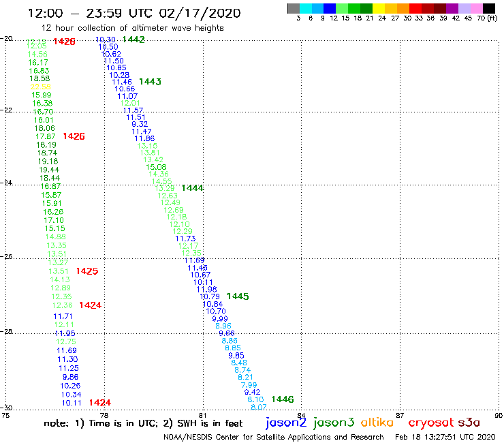
Task: Click the 7.99 wave height value
Action: click(x=249, y=385)
